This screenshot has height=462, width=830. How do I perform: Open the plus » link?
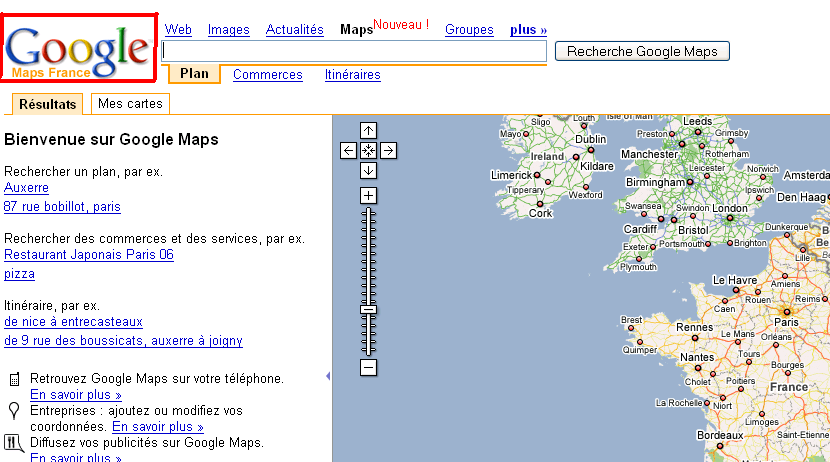click(x=528, y=30)
